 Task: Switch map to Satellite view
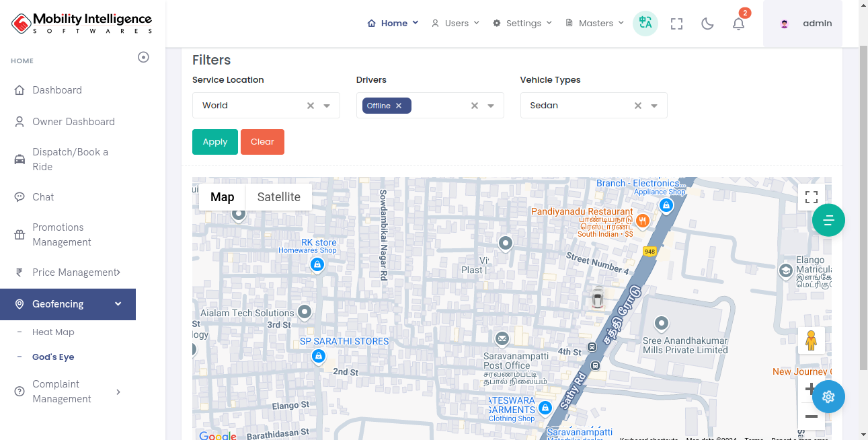click(x=278, y=197)
